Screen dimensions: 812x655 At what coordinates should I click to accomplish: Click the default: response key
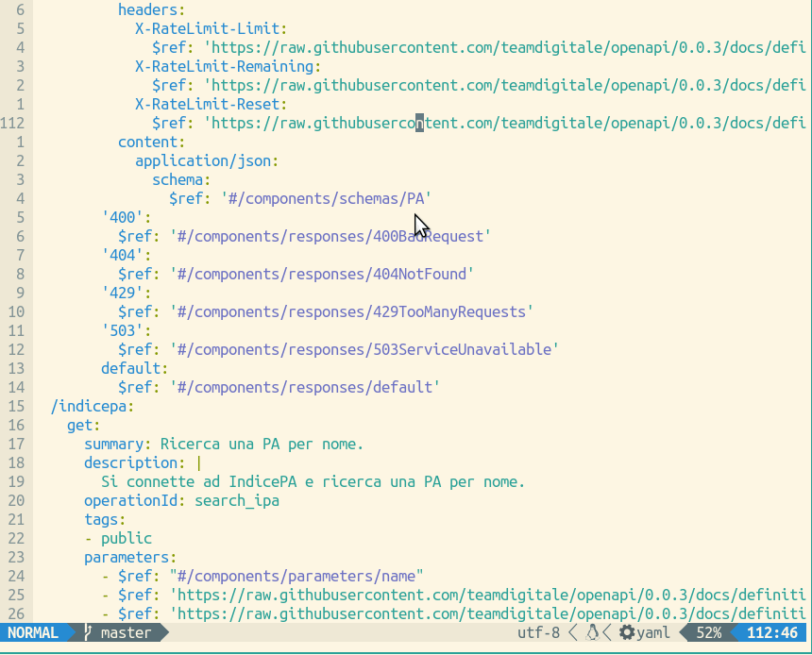[134, 369]
